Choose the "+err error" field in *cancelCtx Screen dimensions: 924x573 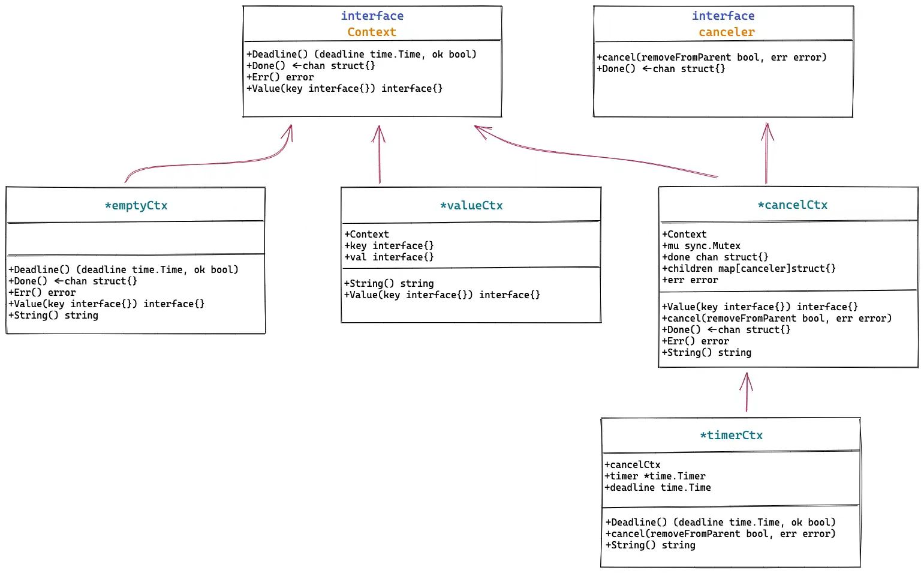click(x=690, y=280)
